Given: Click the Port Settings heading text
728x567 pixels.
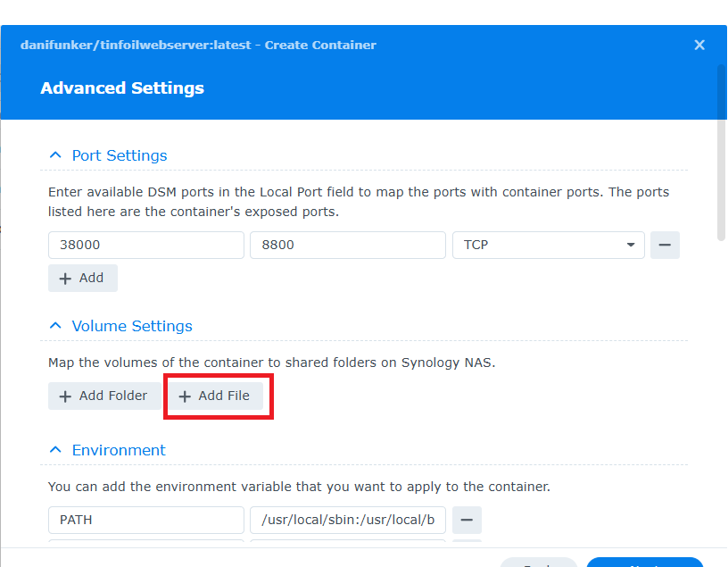Looking at the screenshot, I should [x=120, y=155].
